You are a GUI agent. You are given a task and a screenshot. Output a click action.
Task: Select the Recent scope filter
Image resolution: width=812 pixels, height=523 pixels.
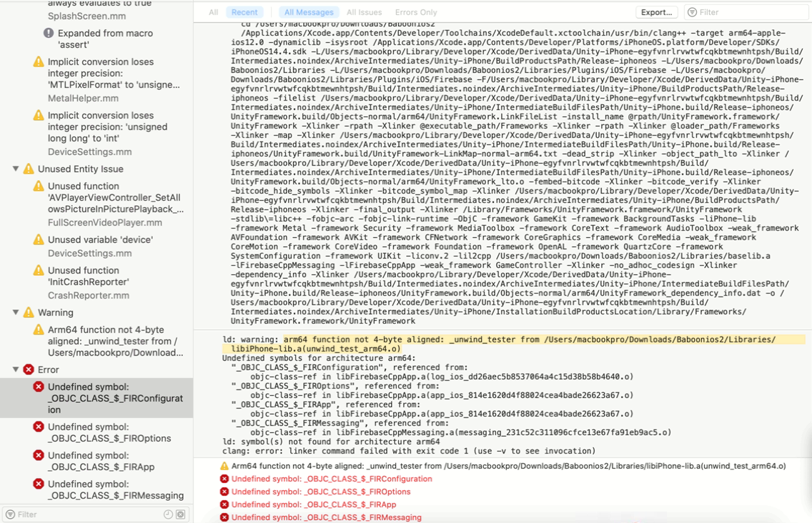[244, 12]
